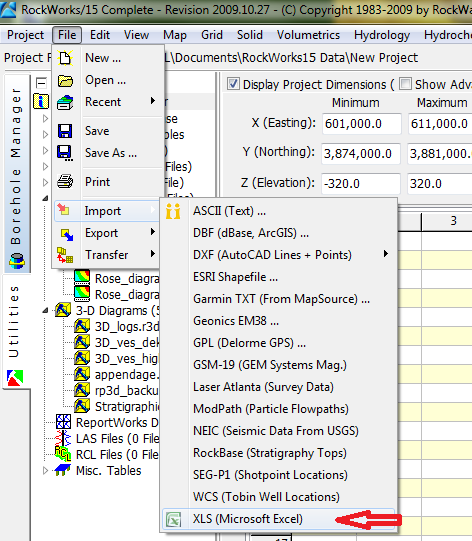Open the Grid menu
This screenshot has width=472, height=541.
pyautogui.click(x=212, y=35)
